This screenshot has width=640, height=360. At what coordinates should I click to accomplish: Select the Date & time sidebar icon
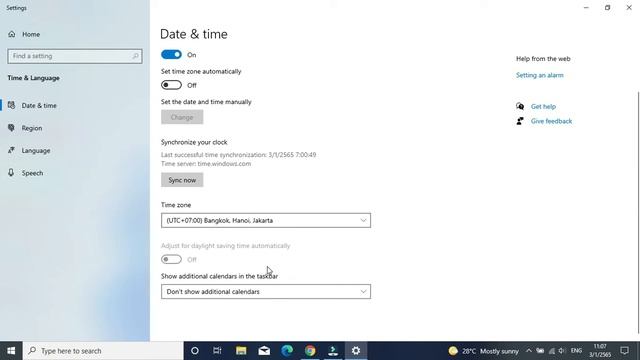click(x=11, y=105)
